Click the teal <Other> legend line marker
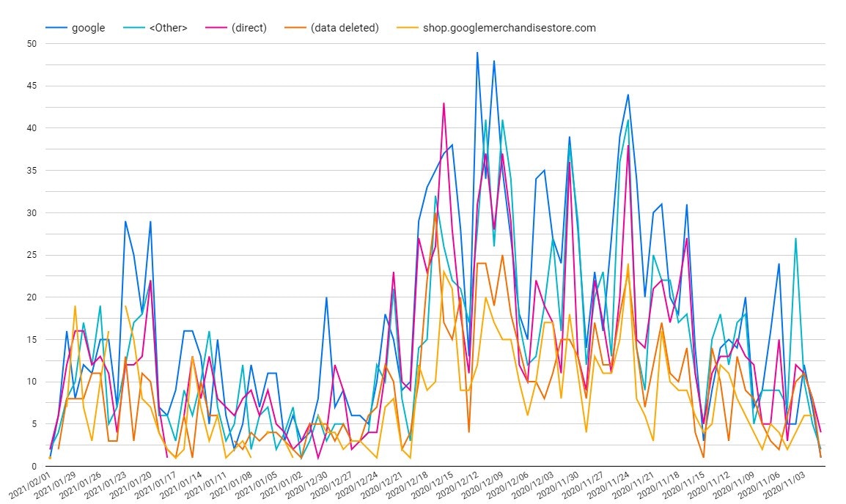Image resolution: width=846 pixels, height=504 pixels. coord(134,28)
